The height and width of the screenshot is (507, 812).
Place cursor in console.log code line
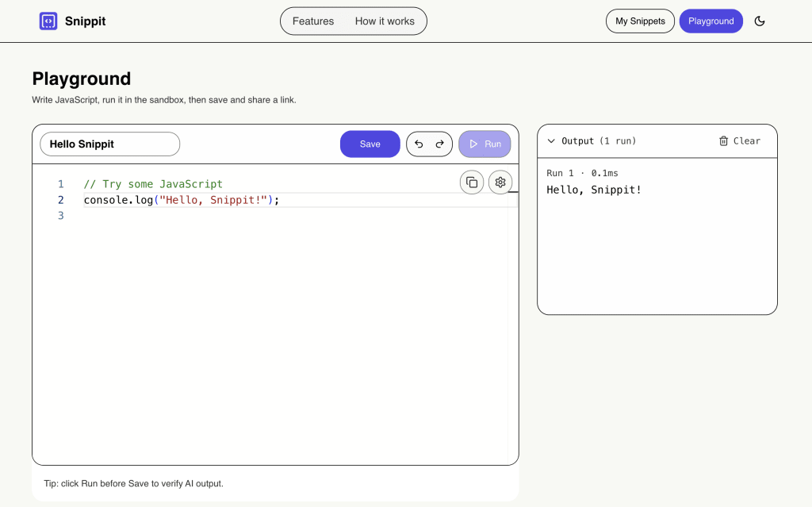182,200
